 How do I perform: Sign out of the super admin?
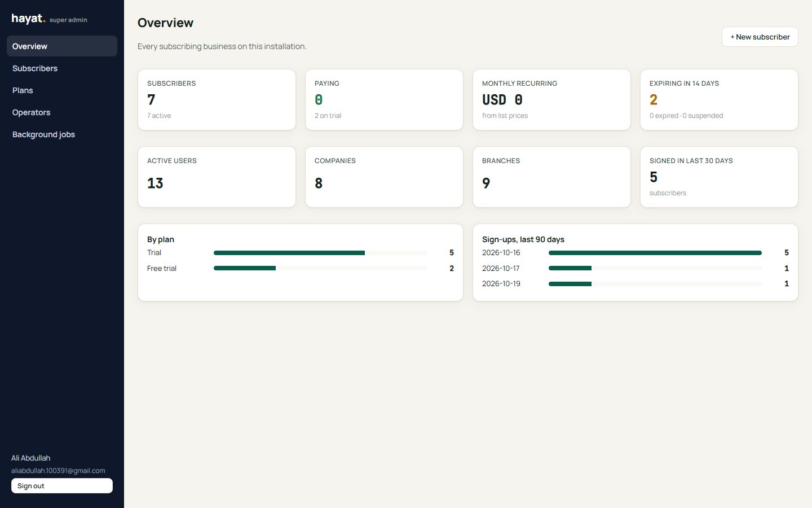62,486
